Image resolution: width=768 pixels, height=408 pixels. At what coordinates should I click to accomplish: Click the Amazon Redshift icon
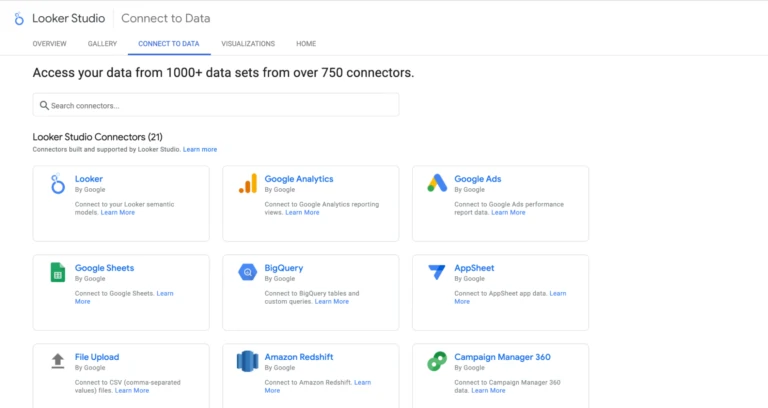(247, 361)
